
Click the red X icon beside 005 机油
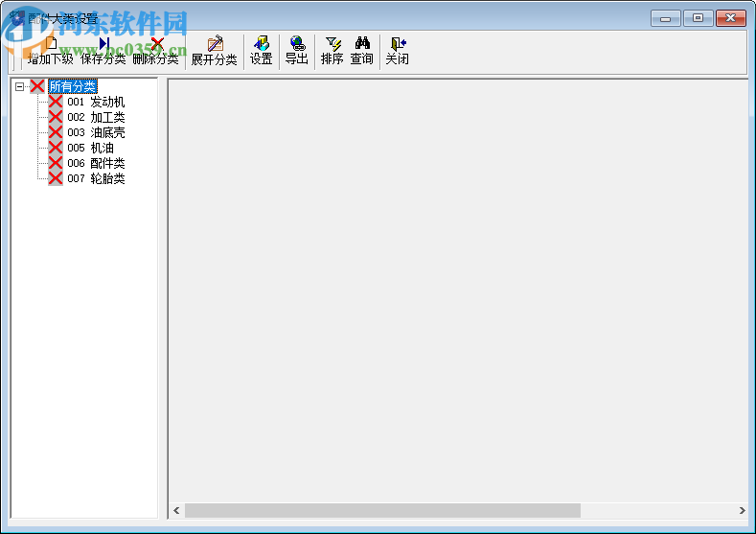pyautogui.click(x=56, y=148)
